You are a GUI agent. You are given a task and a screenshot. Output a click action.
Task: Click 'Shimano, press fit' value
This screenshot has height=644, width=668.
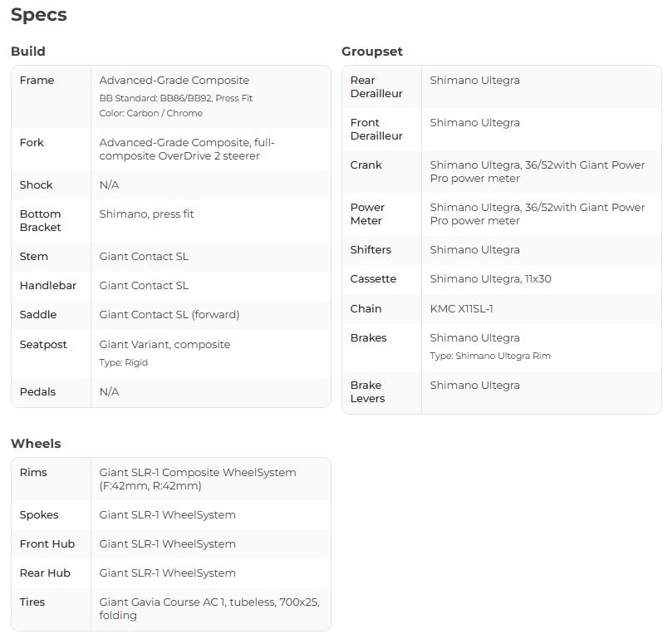[146, 214]
